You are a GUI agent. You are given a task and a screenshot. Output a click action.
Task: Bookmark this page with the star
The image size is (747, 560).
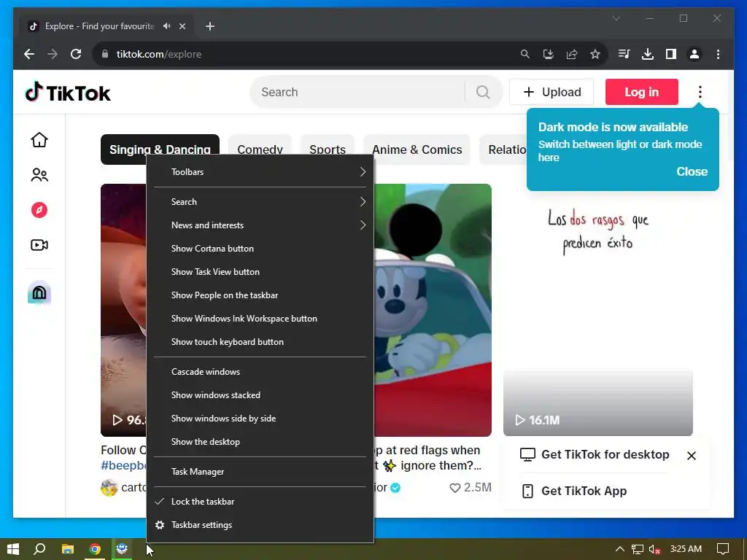point(595,54)
